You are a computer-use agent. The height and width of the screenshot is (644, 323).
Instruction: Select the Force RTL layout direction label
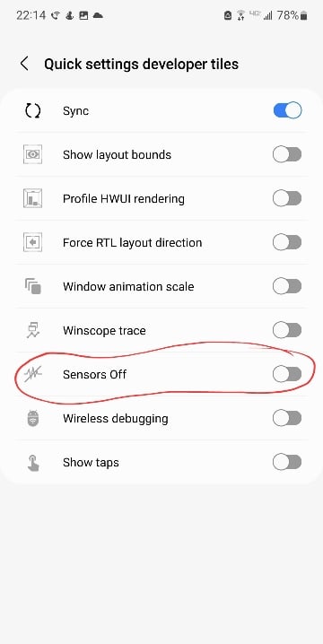click(x=132, y=242)
